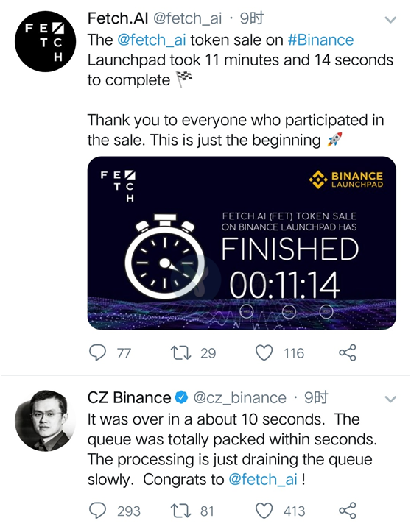Image resolution: width=411 pixels, height=532 pixels.
Task: Open @fetch_ai mention in CZ's tweet
Action: pyautogui.click(x=263, y=480)
